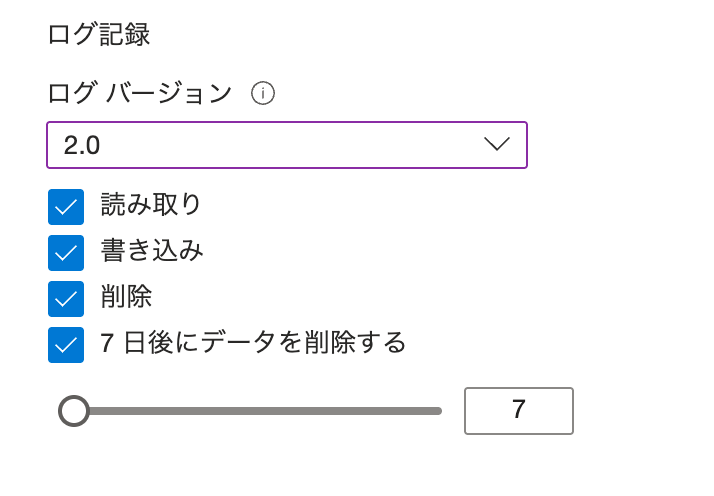The image size is (714, 496).
Task: Click the 削除 label text
Action: 127,296
